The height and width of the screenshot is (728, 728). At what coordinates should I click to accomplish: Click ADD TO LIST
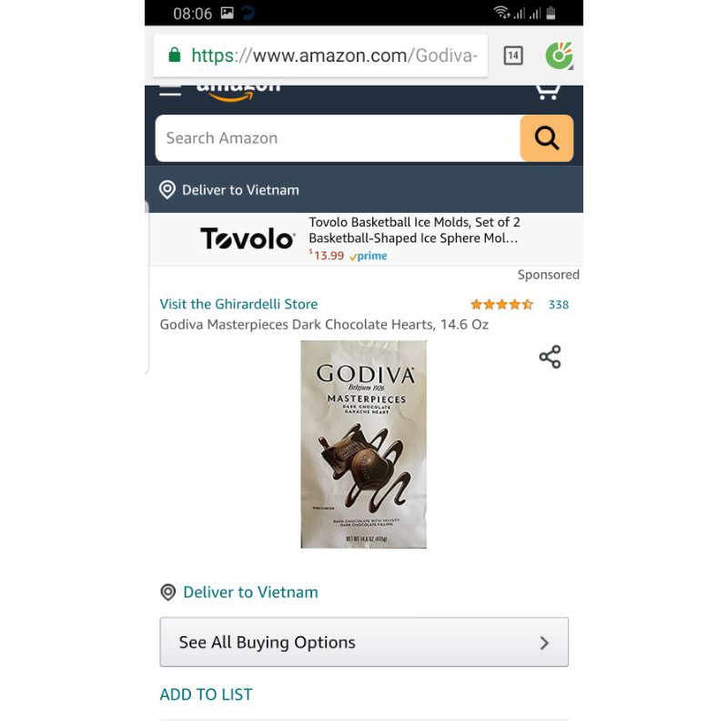coord(207,694)
